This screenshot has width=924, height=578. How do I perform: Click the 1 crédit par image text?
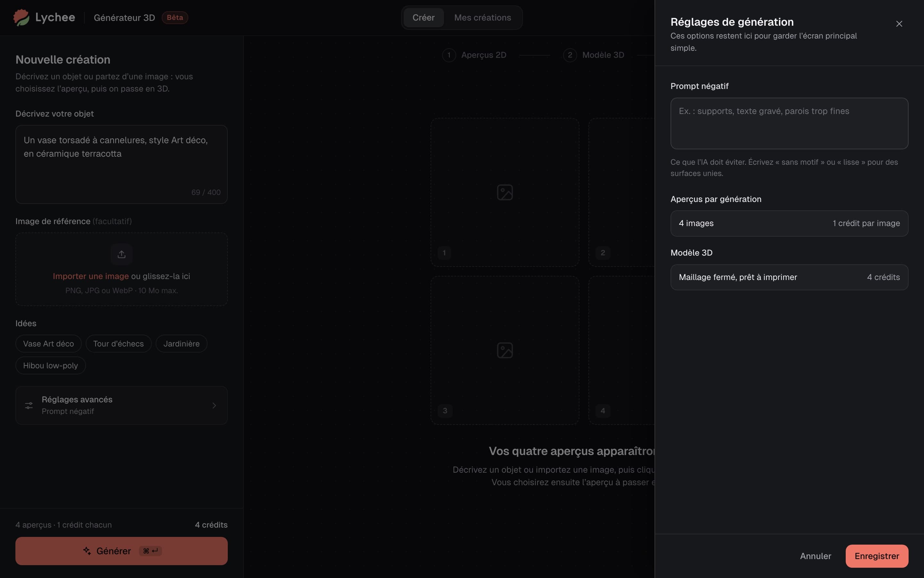[x=866, y=223]
